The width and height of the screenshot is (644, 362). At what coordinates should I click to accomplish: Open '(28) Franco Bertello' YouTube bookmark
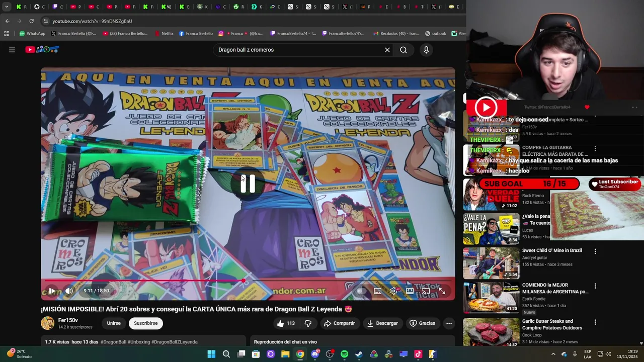tap(125, 34)
